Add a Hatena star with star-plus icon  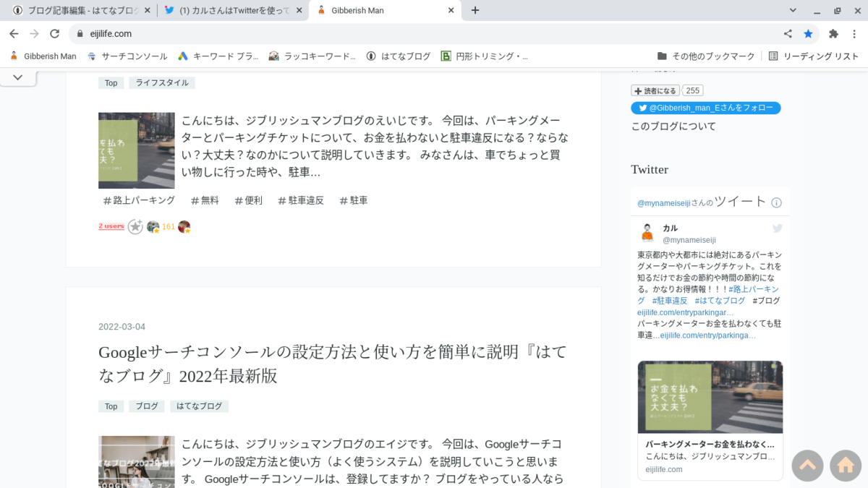coord(135,227)
